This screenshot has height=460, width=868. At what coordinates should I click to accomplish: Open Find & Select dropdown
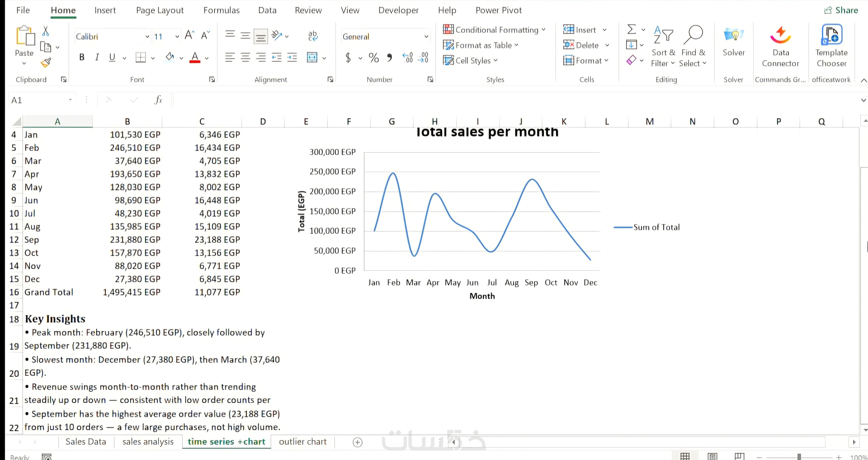point(693,46)
